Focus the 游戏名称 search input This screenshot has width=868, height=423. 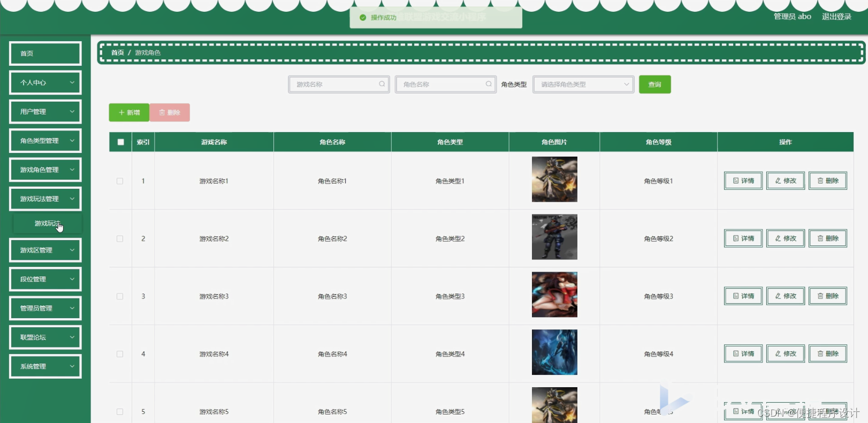(x=338, y=84)
